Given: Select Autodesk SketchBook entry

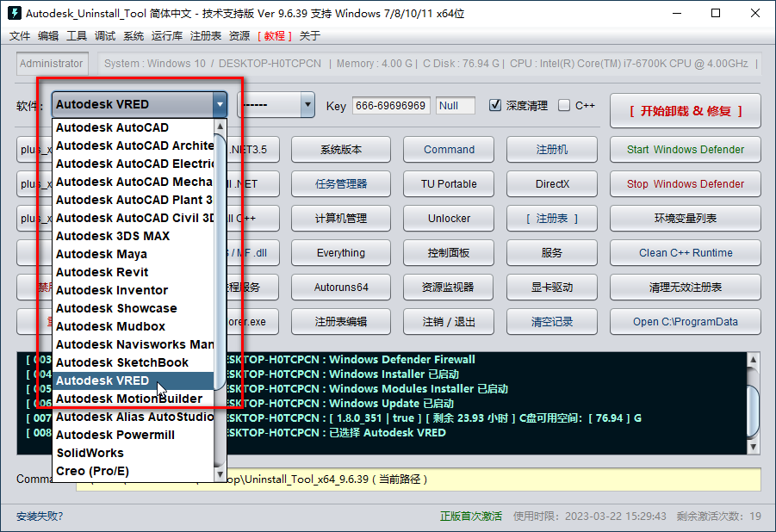Looking at the screenshot, I should pyautogui.click(x=133, y=362).
